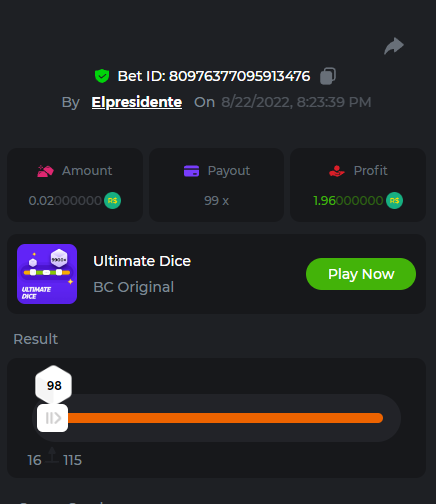Screen dimensions: 436x504
Task: Click the orange result range bar
Action: pyautogui.click(x=225, y=418)
